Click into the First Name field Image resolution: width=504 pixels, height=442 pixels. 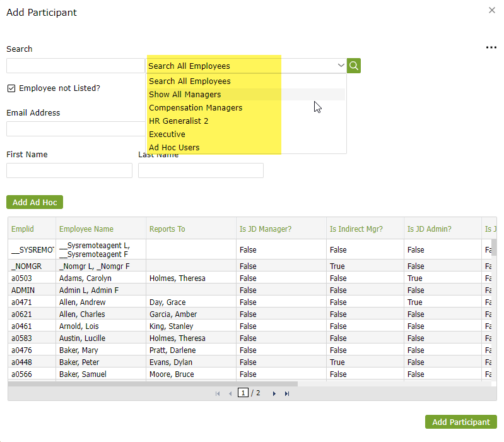tap(69, 170)
